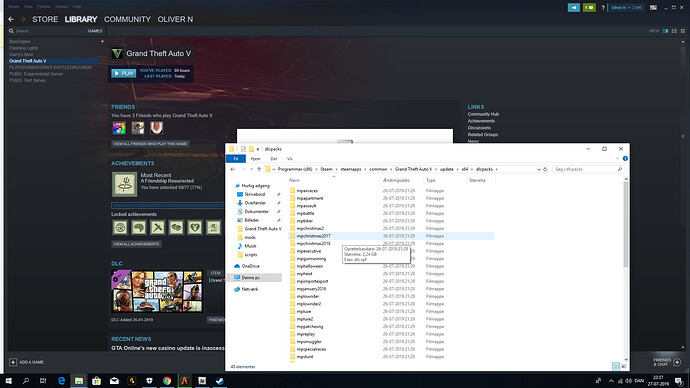Open Steam Big Picture mode icon
The image size is (690, 388).
653,7
